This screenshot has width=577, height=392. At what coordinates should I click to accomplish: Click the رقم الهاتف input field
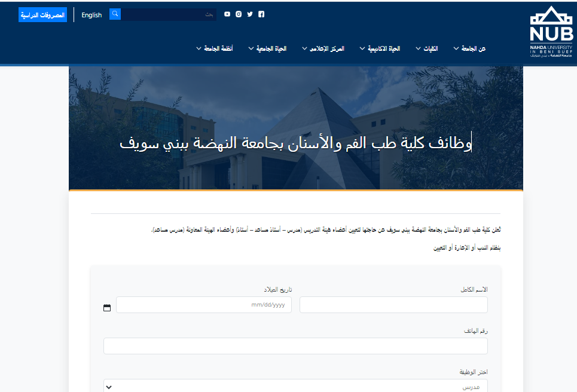click(295, 346)
